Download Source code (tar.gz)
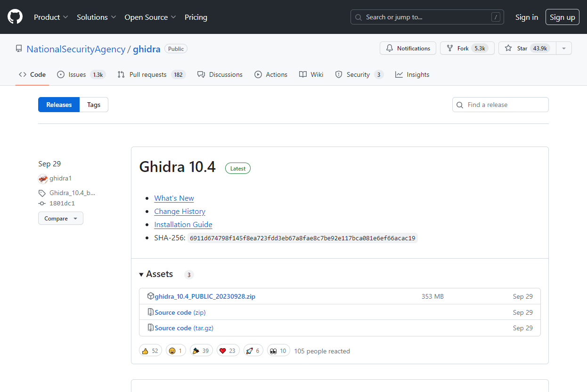 pos(184,328)
